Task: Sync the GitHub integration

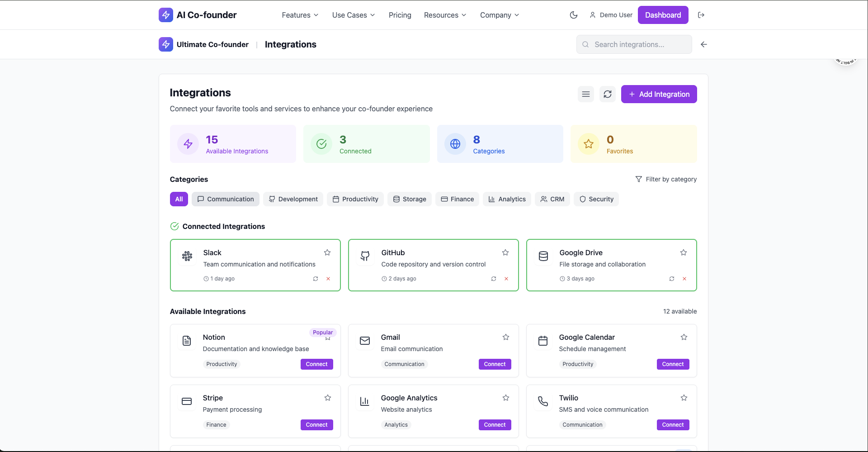Action: pos(494,279)
